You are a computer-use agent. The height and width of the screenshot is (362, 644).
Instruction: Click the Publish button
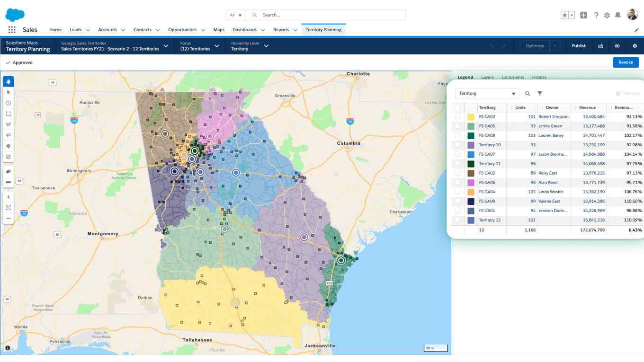[x=579, y=46]
